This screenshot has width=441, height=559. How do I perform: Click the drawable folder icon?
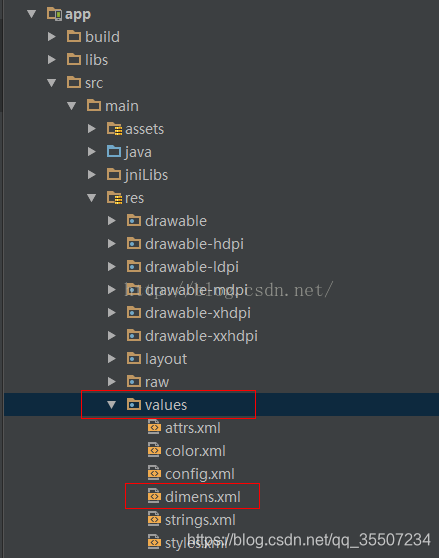point(134,220)
